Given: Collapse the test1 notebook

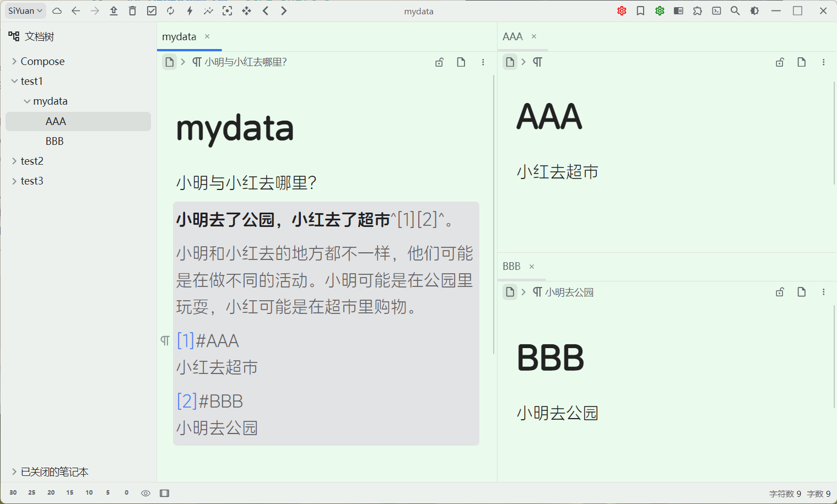Looking at the screenshot, I should [14, 81].
